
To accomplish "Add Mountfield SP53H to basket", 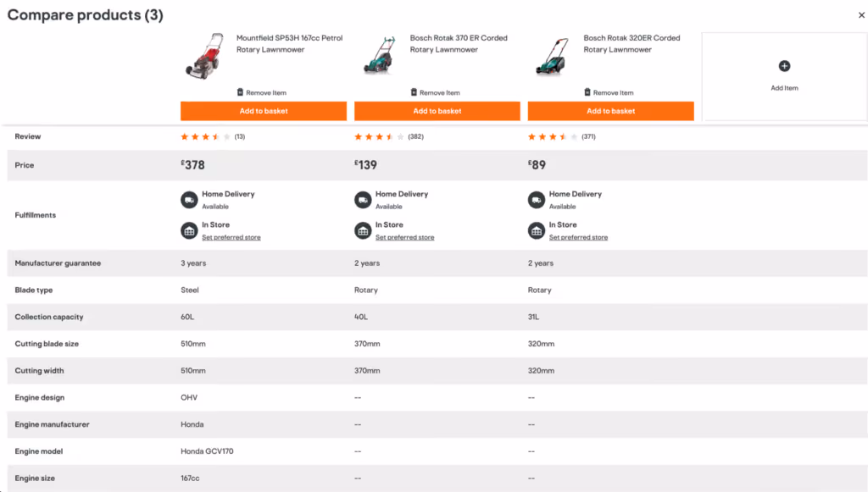I will (x=264, y=111).
